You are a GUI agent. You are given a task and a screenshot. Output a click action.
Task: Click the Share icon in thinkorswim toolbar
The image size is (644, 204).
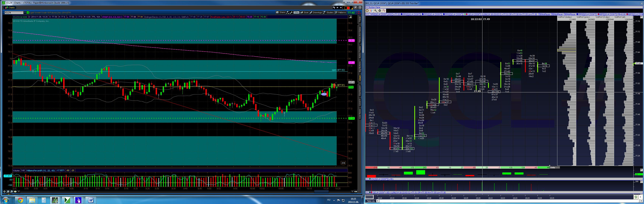281,12
